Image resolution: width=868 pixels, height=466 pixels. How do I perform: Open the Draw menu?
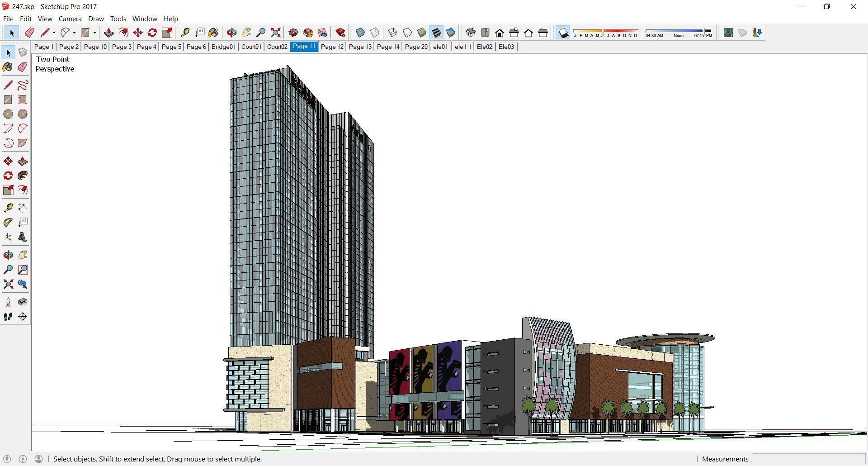96,19
